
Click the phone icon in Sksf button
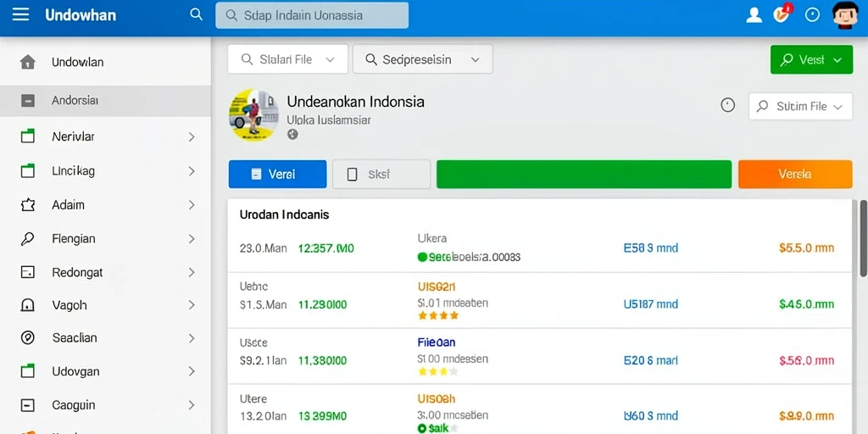click(352, 175)
